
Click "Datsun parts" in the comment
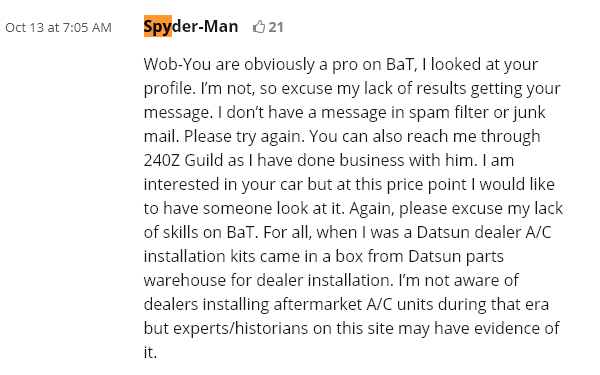[456, 256]
